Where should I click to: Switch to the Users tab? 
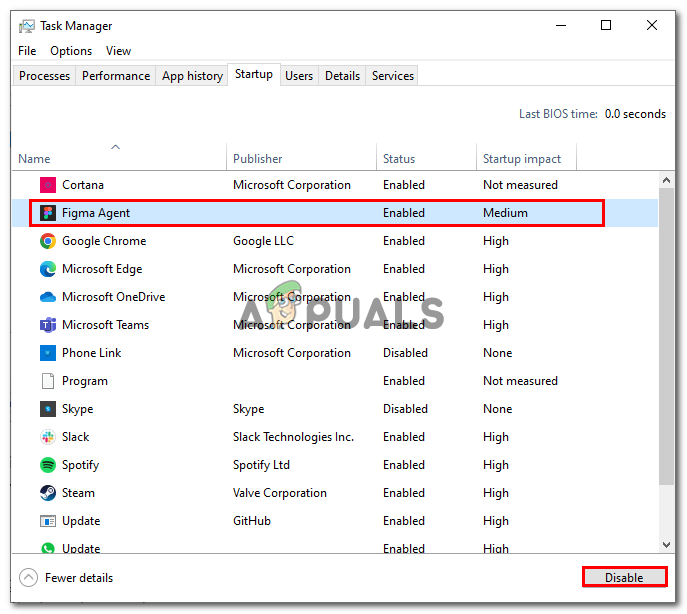point(299,76)
